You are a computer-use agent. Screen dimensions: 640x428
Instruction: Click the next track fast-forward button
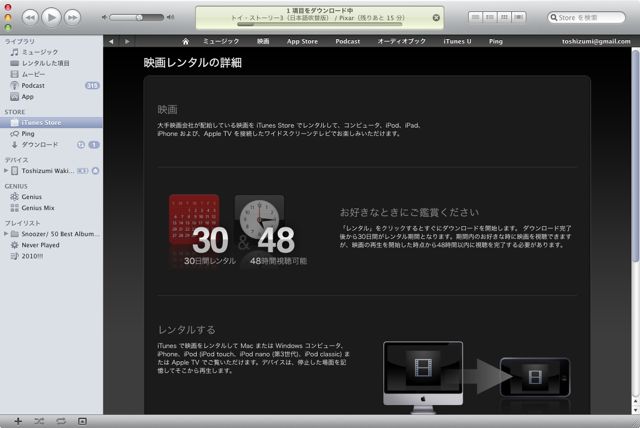pyautogui.click(x=72, y=18)
